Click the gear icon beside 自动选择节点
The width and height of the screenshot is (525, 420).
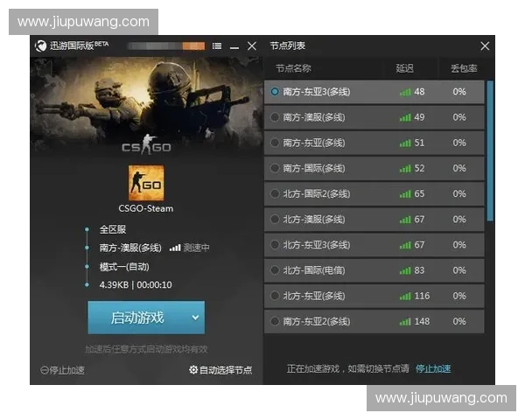pos(193,370)
